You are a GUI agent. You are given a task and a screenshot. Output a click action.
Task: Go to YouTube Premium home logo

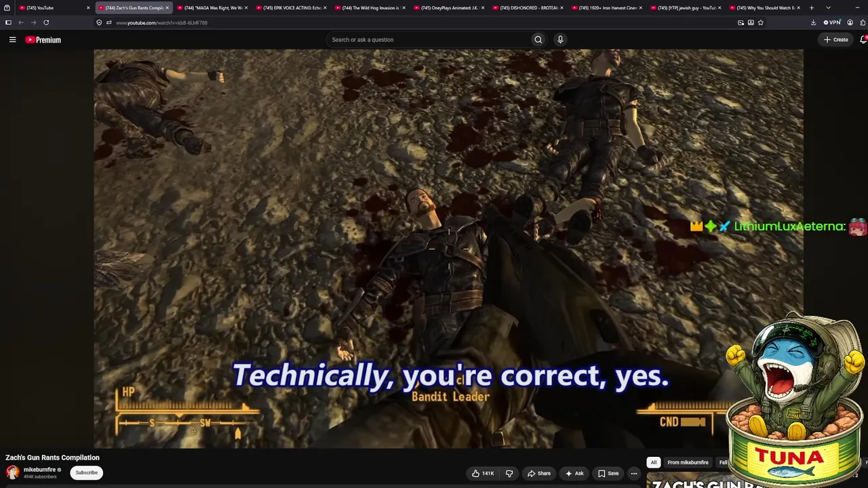coord(43,40)
